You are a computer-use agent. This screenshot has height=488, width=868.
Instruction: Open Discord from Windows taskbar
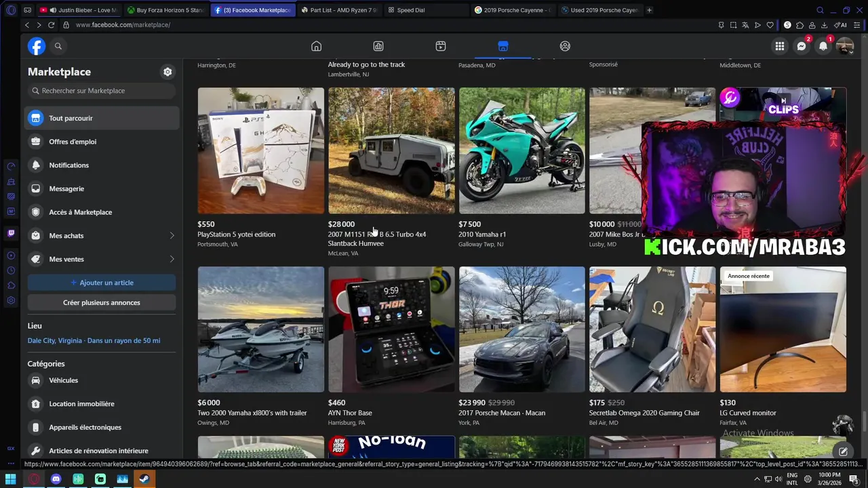[x=56, y=479]
